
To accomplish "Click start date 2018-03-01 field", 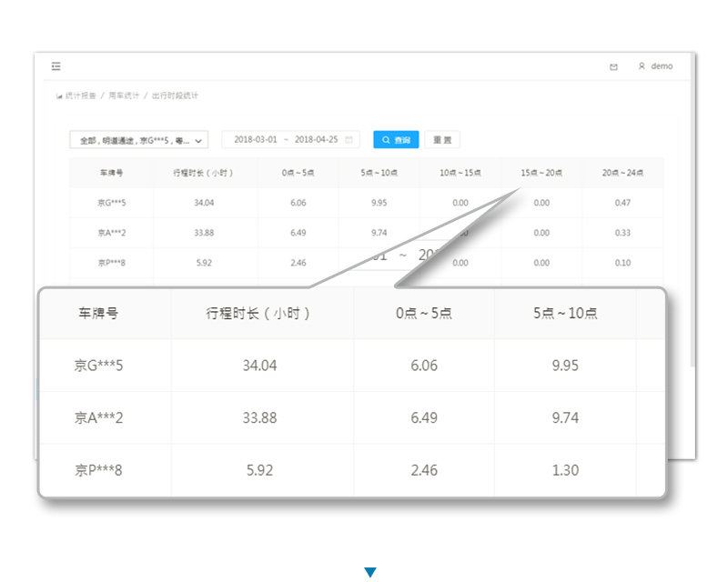I will 255,140.
